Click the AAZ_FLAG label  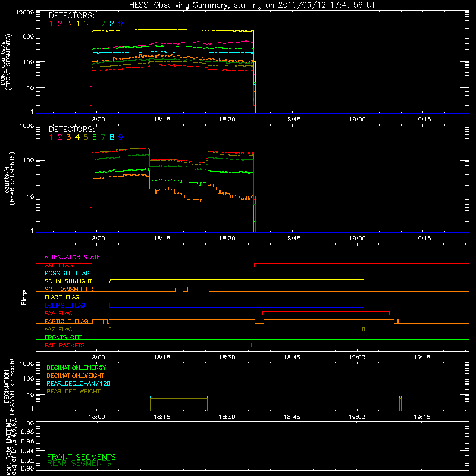[58, 330]
